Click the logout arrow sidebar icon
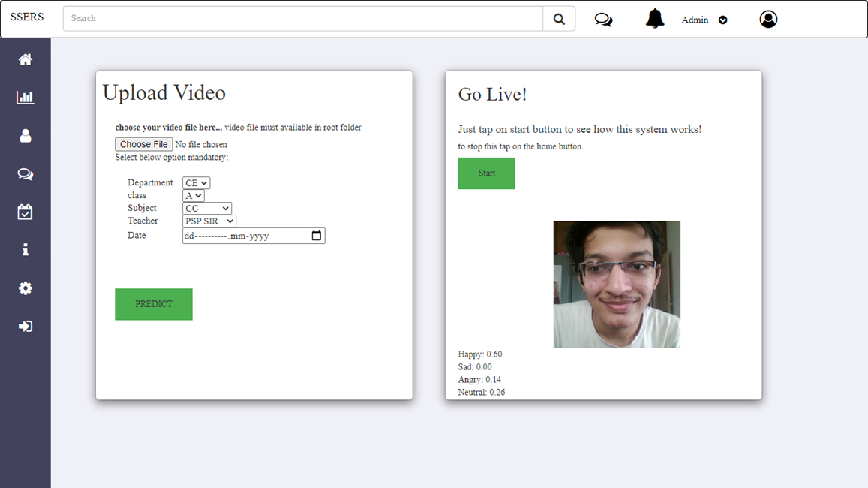The height and width of the screenshot is (488, 868). pyautogui.click(x=25, y=327)
